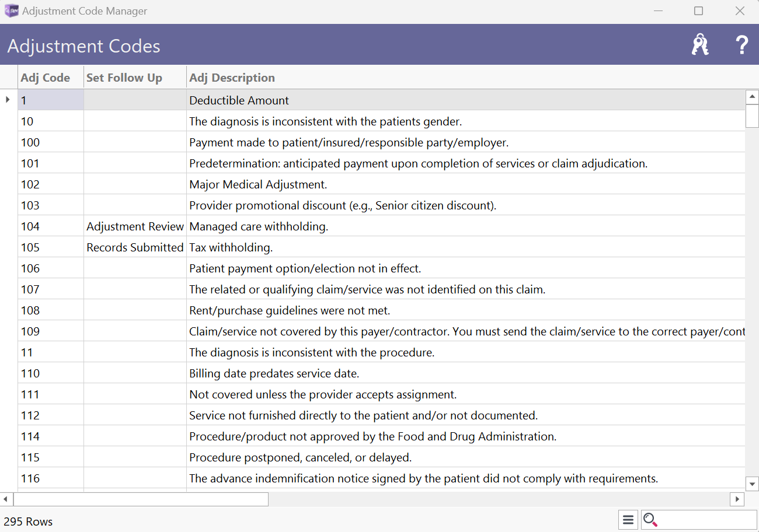The width and height of the screenshot is (759, 532).
Task: Select the 'Records Submitted' follow up cell
Action: (x=135, y=247)
